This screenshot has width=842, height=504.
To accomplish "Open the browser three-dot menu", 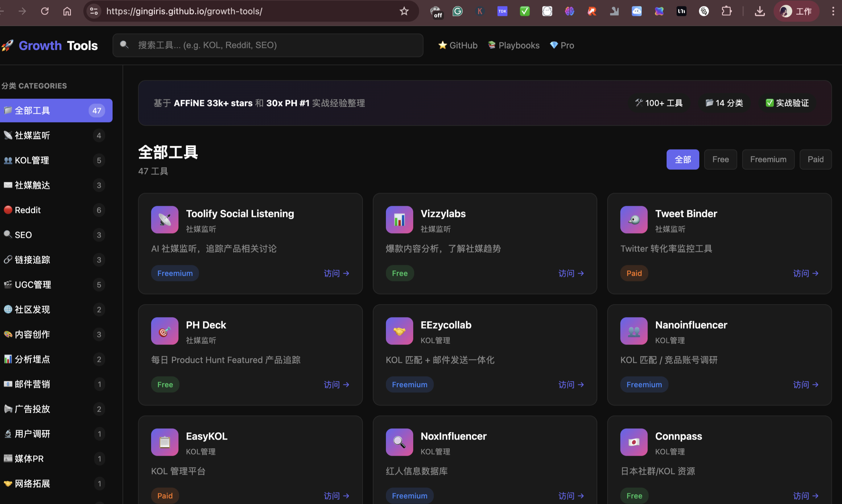I will point(833,11).
